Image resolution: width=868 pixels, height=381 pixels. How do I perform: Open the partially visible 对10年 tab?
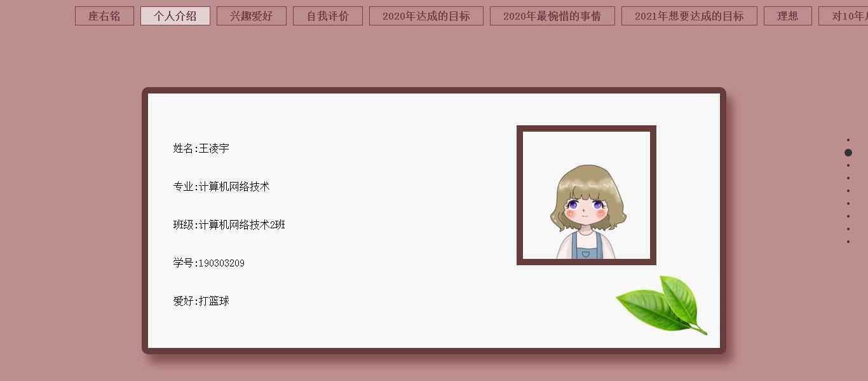[x=844, y=16]
